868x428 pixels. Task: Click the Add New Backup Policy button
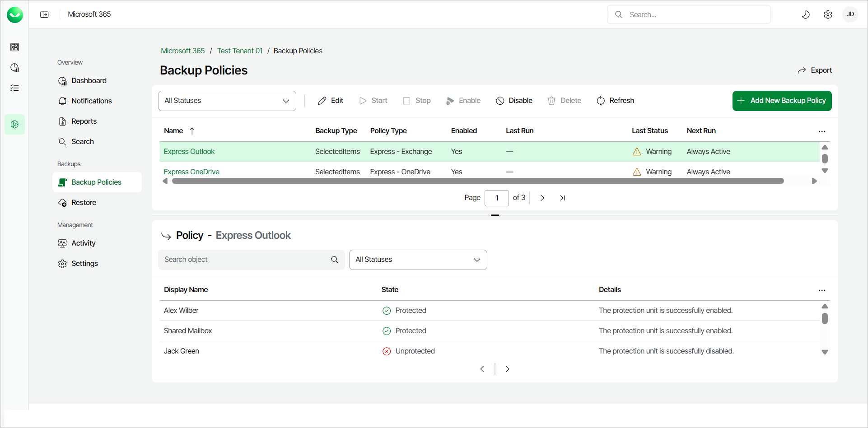782,101
